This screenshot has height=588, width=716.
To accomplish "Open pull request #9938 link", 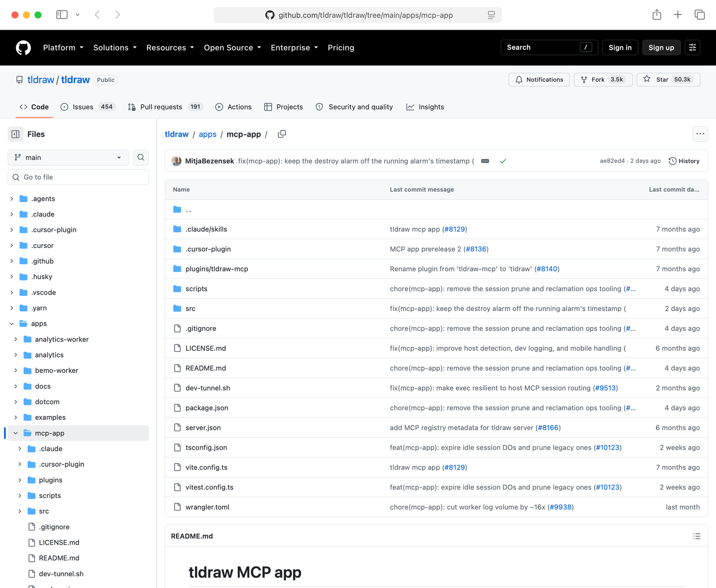I will [x=561, y=507].
